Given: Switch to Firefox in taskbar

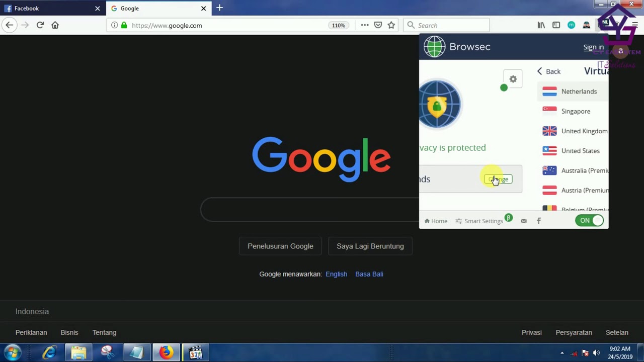Looking at the screenshot, I should pyautogui.click(x=166, y=352).
